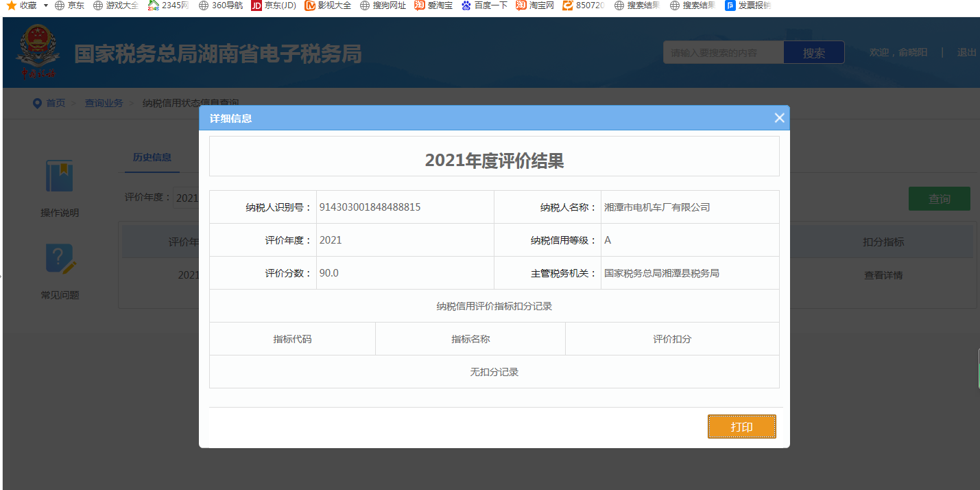
Task: Go to 查询业务 in breadcrumb
Action: point(104,103)
